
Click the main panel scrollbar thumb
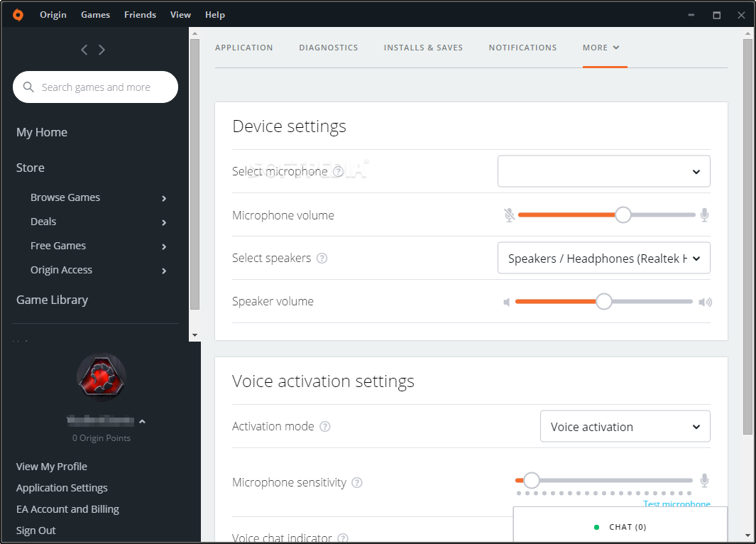tap(747, 236)
